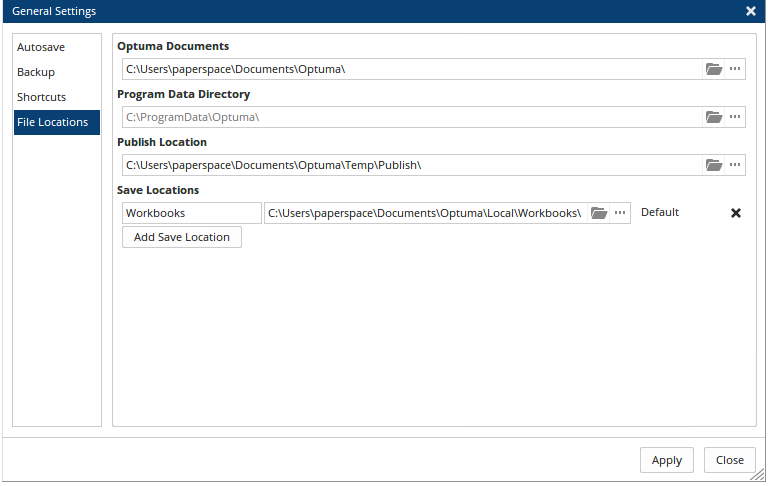The width and height of the screenshot is (768, 486).
Task: Click the Workbooks save path field
Action: [426, 213]
